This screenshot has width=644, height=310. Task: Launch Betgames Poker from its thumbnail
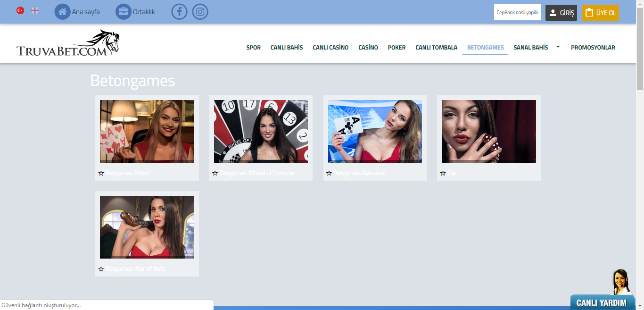[147, 131]
